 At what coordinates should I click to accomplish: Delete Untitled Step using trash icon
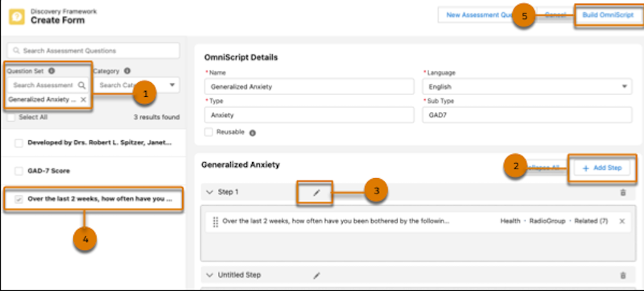(x=623, y=276)
